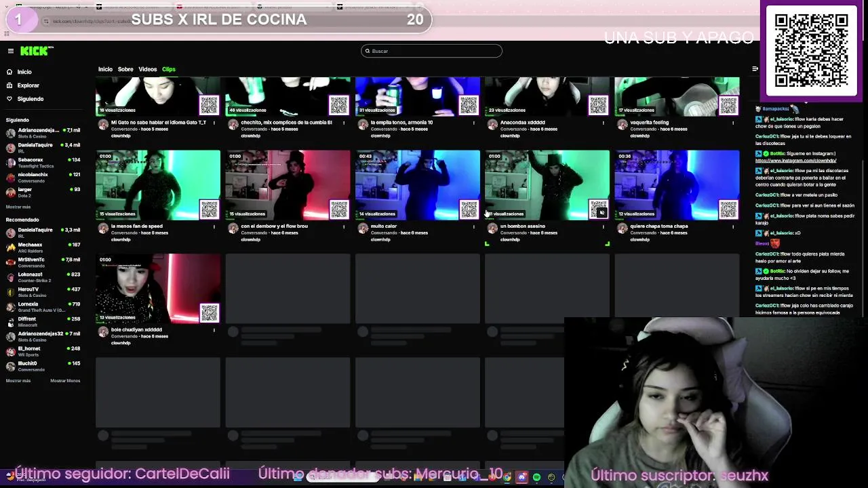Open options menu for 'vaquerita feeling' clip
Viewport: 868px width, 488px height.
[733, 123]
